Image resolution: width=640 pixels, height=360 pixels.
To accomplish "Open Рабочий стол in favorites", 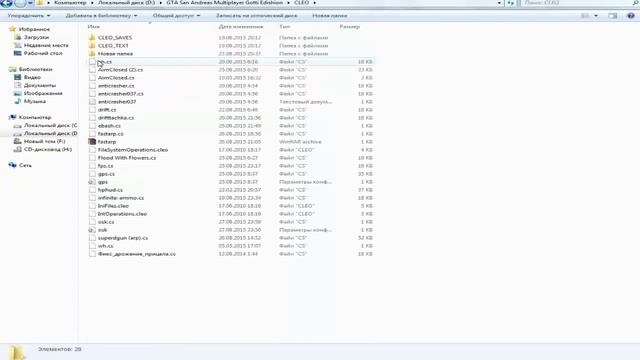I will (43, 53).
